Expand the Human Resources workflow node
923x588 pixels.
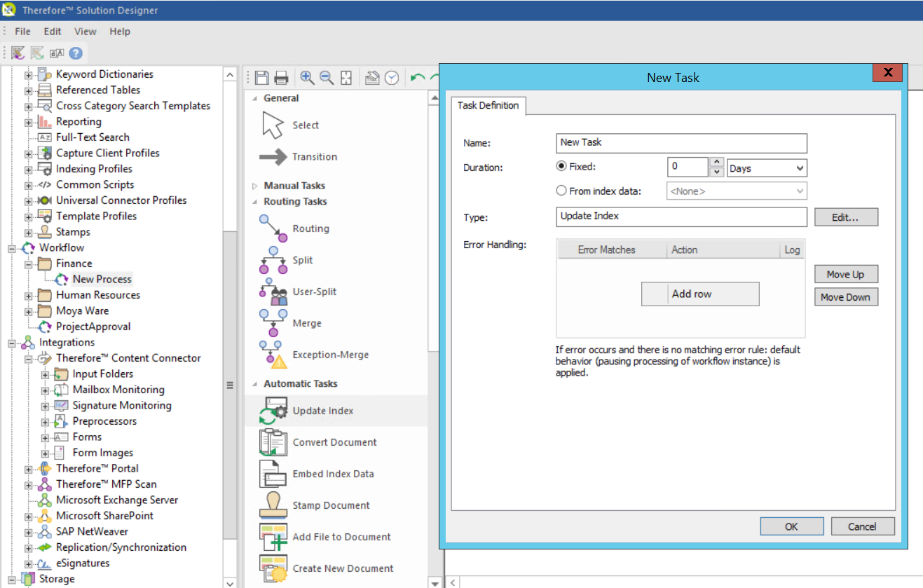(x=27, y=295)
